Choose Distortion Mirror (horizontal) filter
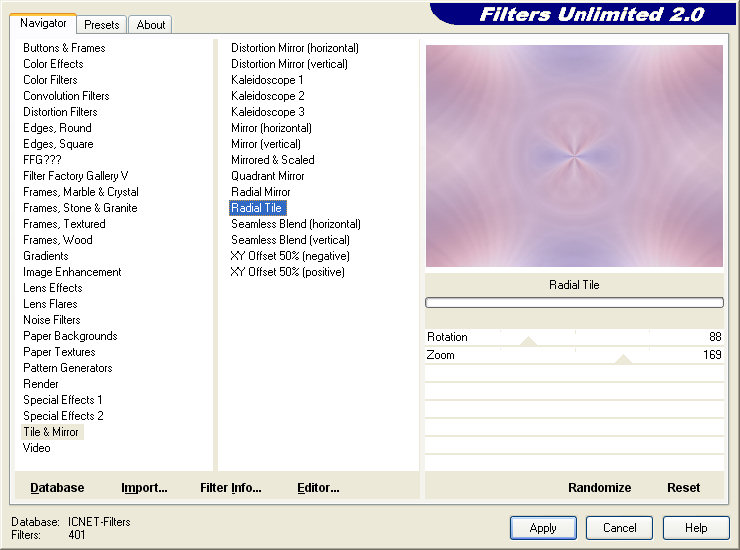The height and width of the screenshot is (550, 740). [x=295, y=48]
